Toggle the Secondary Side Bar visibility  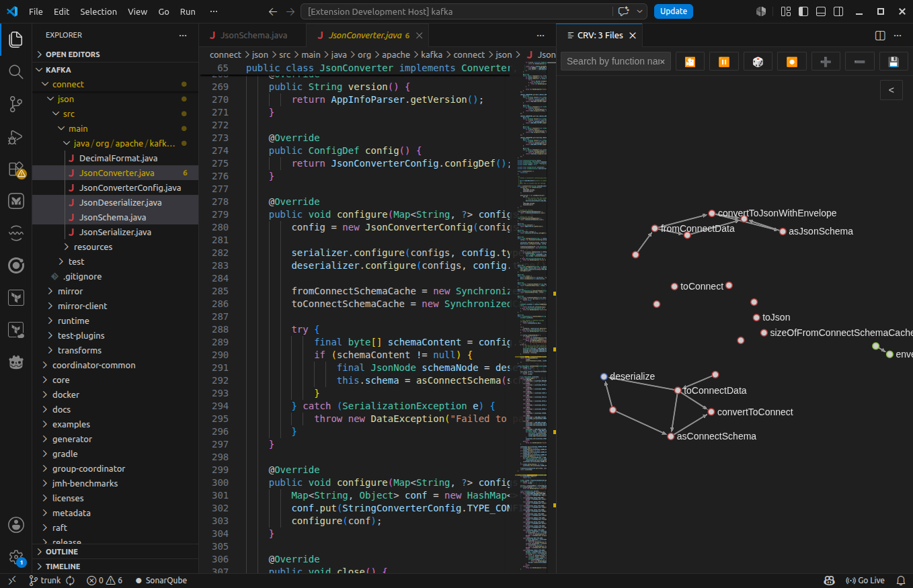coord(838,11)
